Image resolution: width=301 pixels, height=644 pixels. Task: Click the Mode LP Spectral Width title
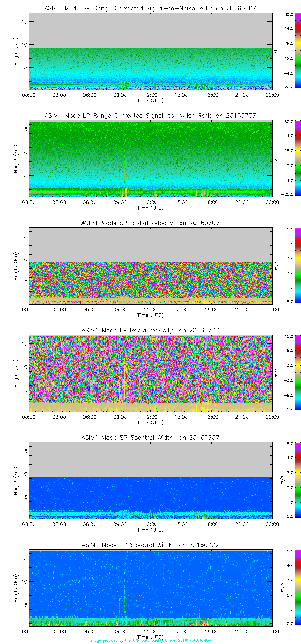click(150, 545)
